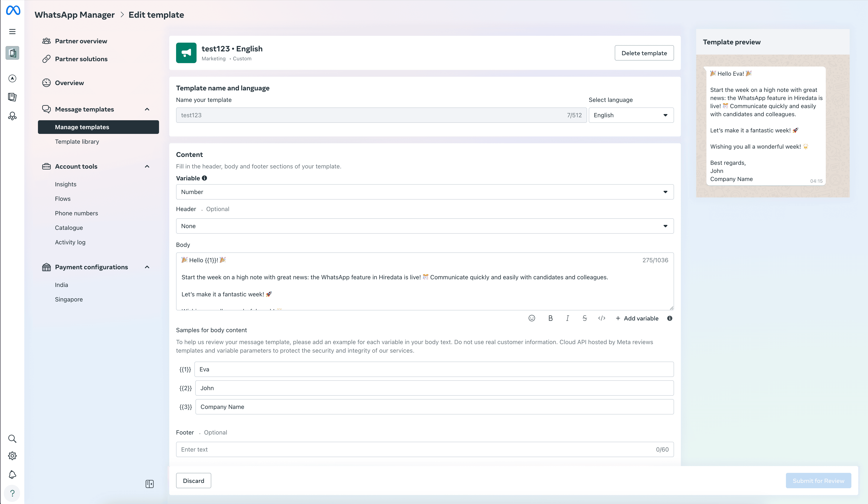Image resolution: width=868 pixels, height=504 pixels.
Task: Click the {{3}} sample field Company Name
Action: point(434,407)
